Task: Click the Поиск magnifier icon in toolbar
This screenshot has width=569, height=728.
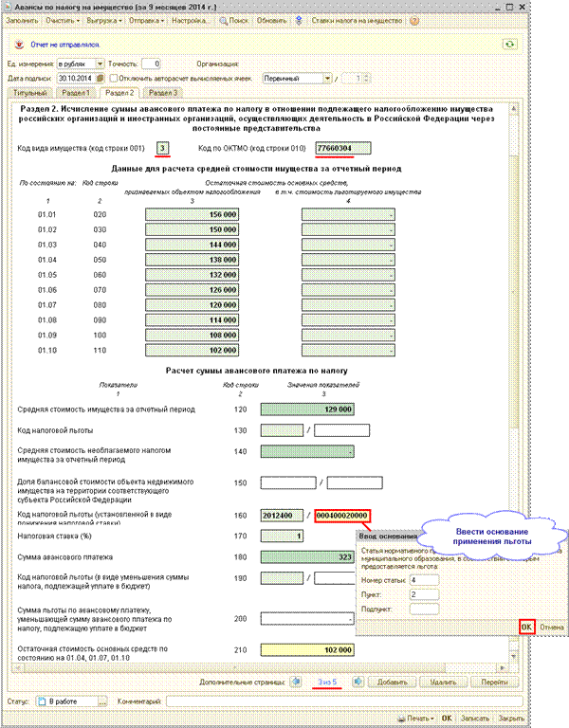Action: pos(223,21)
